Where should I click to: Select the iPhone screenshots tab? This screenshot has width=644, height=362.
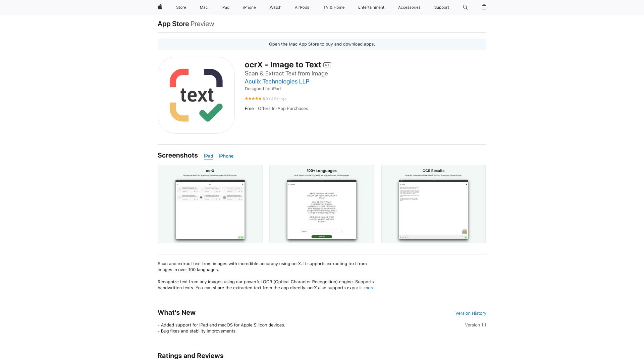(226, 156)
